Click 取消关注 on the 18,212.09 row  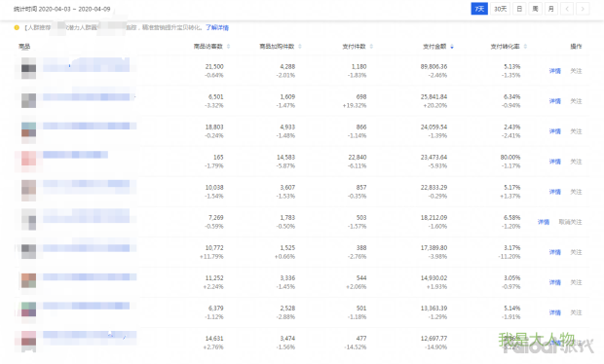[x=570, y=222]
